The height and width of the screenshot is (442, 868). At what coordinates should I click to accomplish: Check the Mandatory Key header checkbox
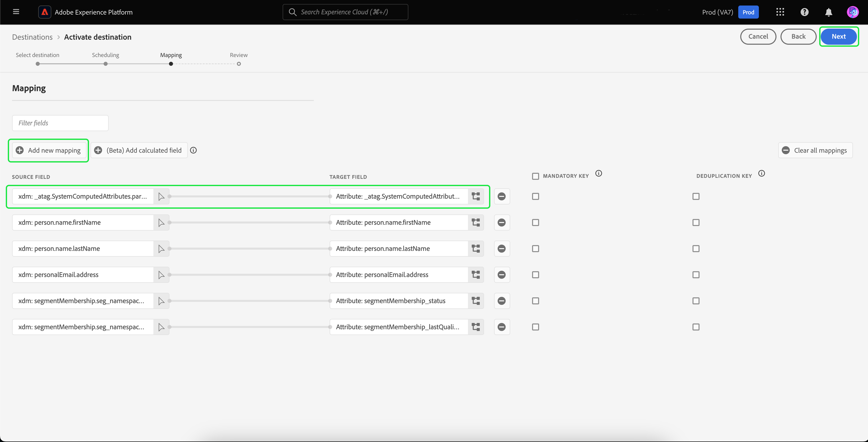pyautogui.click(x=535, y=176)
